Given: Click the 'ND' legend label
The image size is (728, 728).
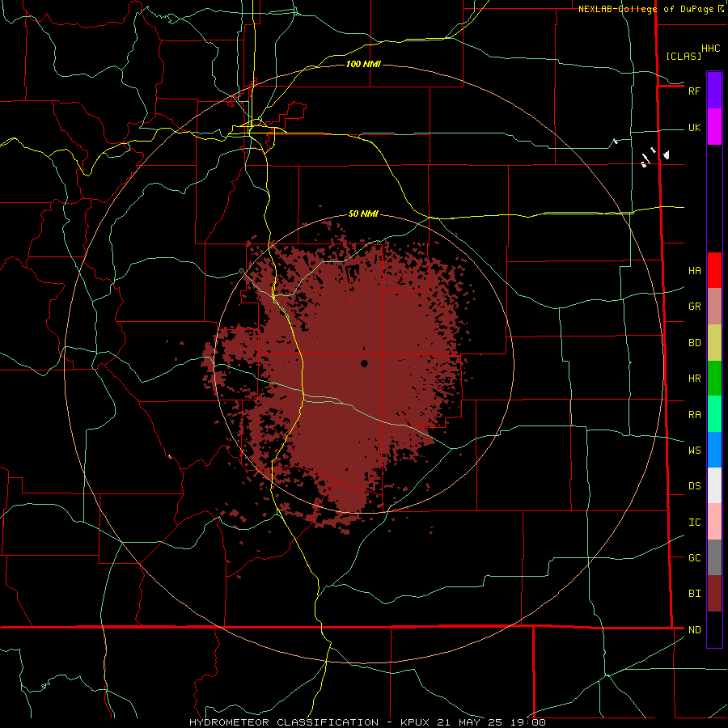Looking at the screenshot, I should tap(694, 630).
